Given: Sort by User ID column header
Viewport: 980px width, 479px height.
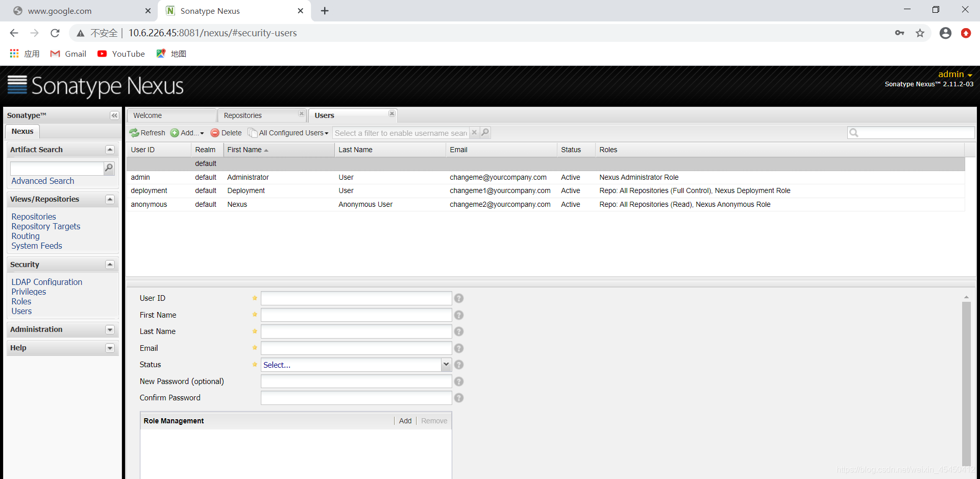Looking at the screenshot, I should click(x=159, y=150).
